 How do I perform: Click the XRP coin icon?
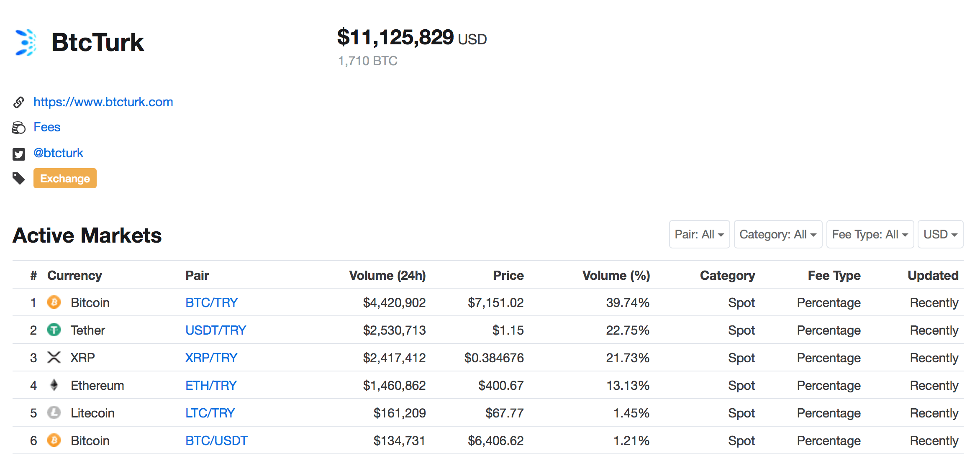[x=54, y=358]
